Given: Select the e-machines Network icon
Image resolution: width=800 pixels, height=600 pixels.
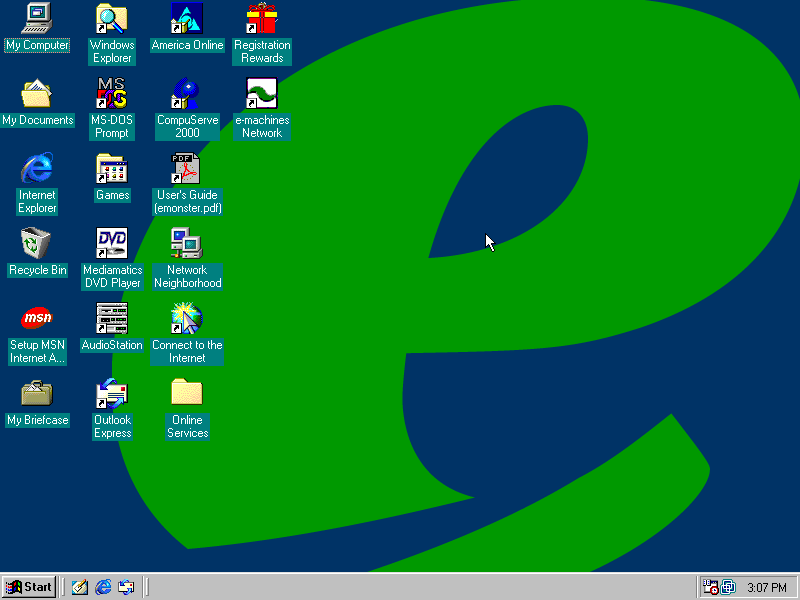Looking at the screenshot, I should click(262, 93).
